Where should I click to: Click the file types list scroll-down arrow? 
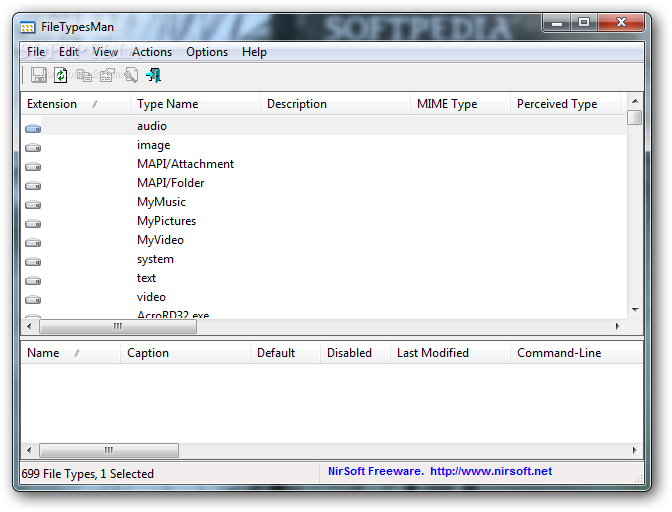coord(635,309)
